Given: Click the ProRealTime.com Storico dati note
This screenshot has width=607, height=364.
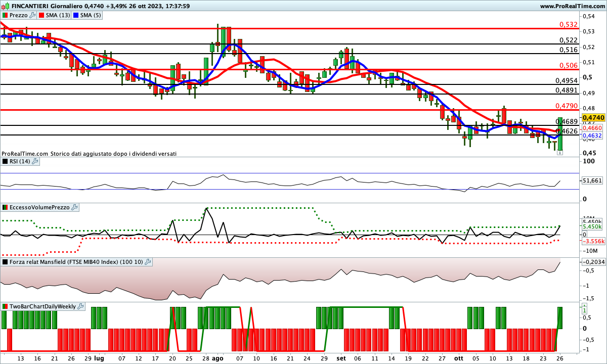Looking at the screenshot, I should coord(89,153).
